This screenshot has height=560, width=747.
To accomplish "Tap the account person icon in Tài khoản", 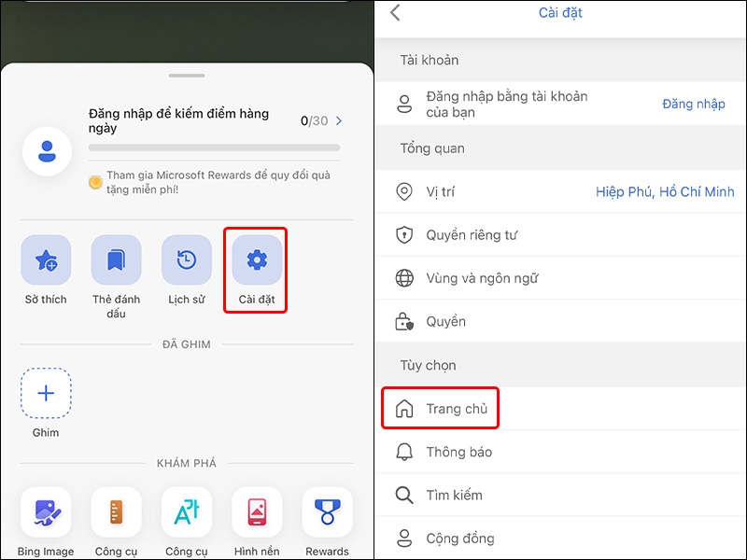I will point(404,104).
